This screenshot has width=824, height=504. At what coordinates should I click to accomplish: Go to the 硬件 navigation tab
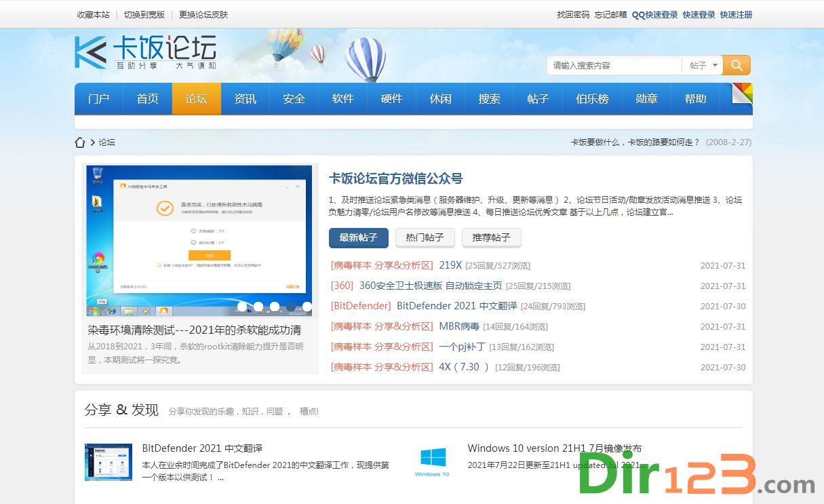pyautogui.click(x=392, y=99)
